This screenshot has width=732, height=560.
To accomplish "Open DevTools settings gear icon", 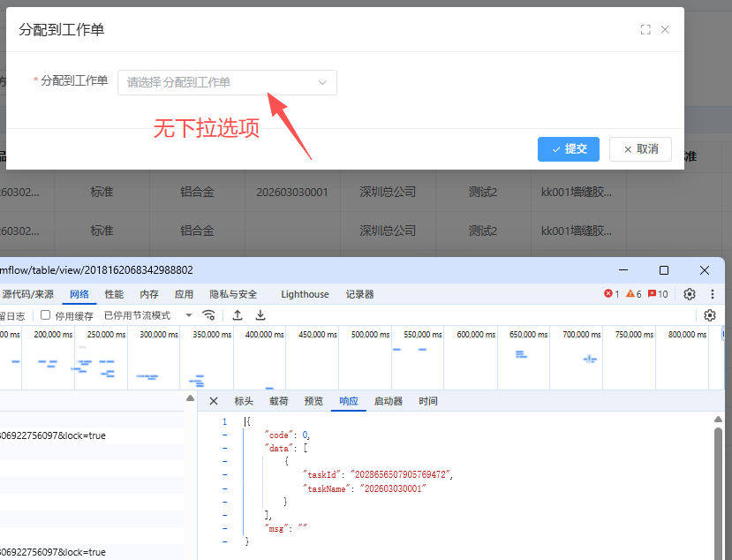I will (690, 294).
